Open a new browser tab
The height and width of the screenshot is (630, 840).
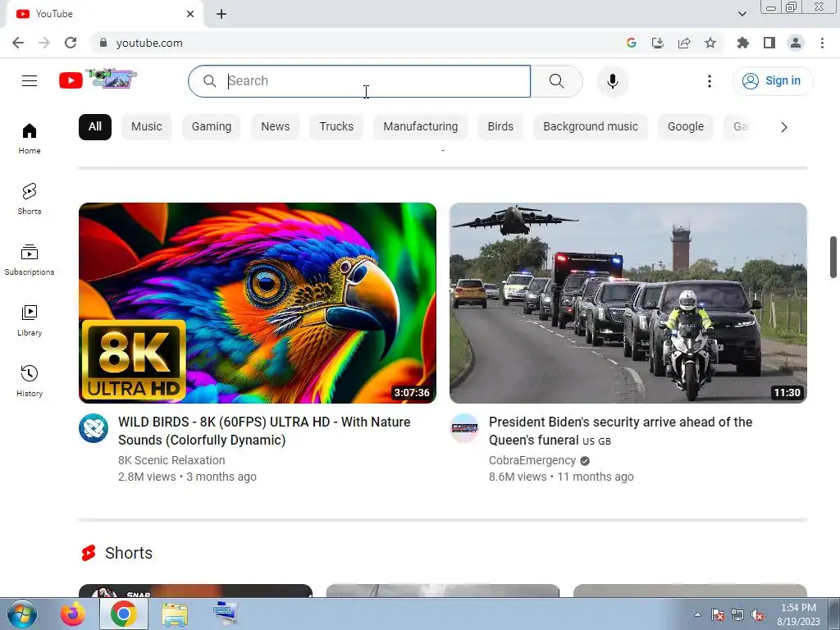coord(221,14)
